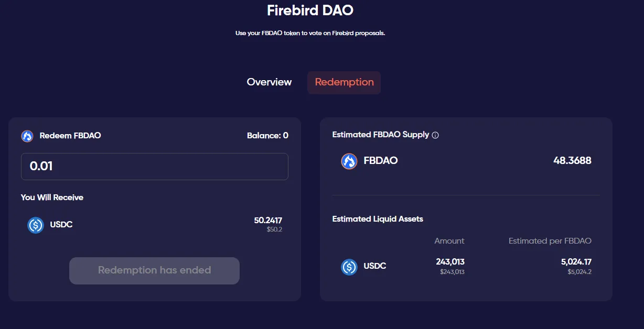Click the info icon next to Estimated FBDAO Supply

tap(435, 135)
